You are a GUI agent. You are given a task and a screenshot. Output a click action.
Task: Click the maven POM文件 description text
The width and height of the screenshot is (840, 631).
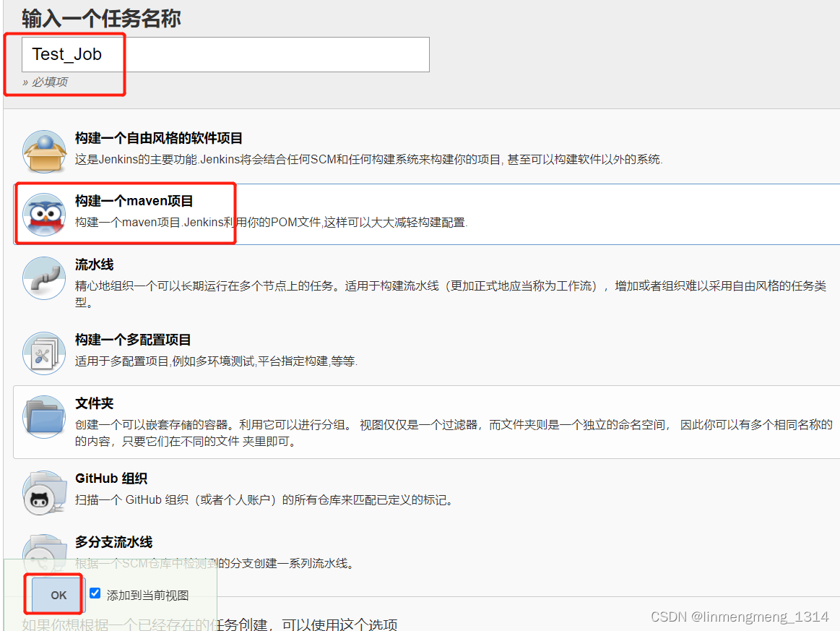coord(271,223)
